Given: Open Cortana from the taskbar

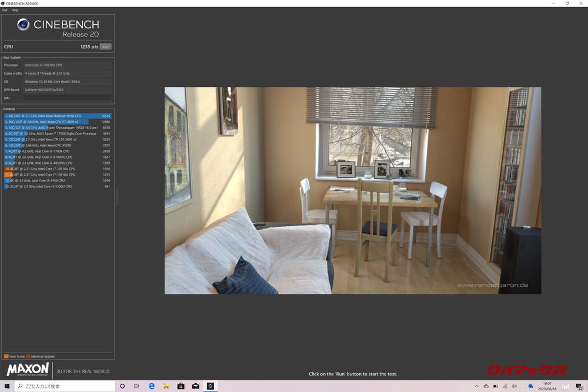Looking at the screenshot, I should coord(122,386).
